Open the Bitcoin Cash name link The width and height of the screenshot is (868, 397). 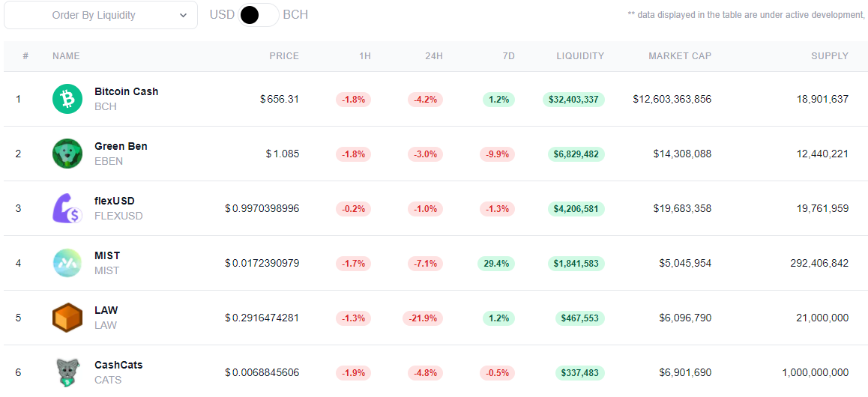pyautogui.click(x=126, y=92)
